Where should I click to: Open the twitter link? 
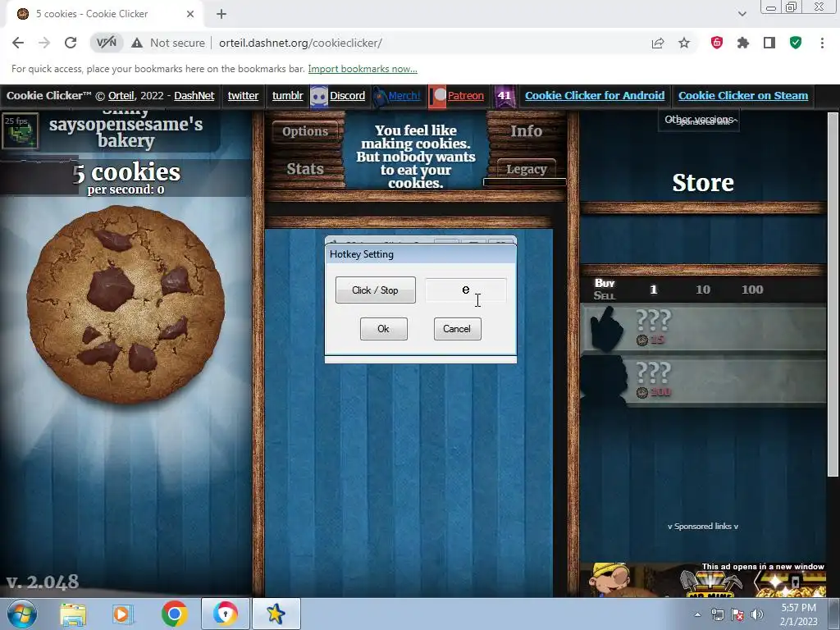coord(243,96)
